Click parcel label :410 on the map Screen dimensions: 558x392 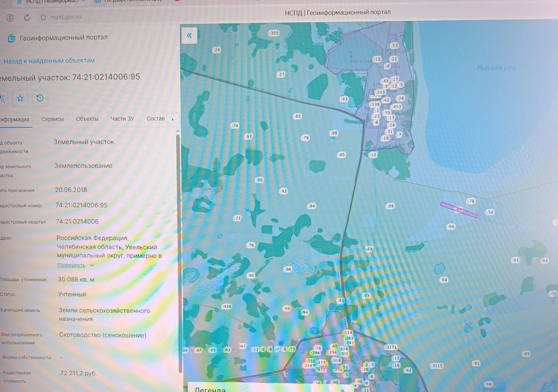[227, 306]
